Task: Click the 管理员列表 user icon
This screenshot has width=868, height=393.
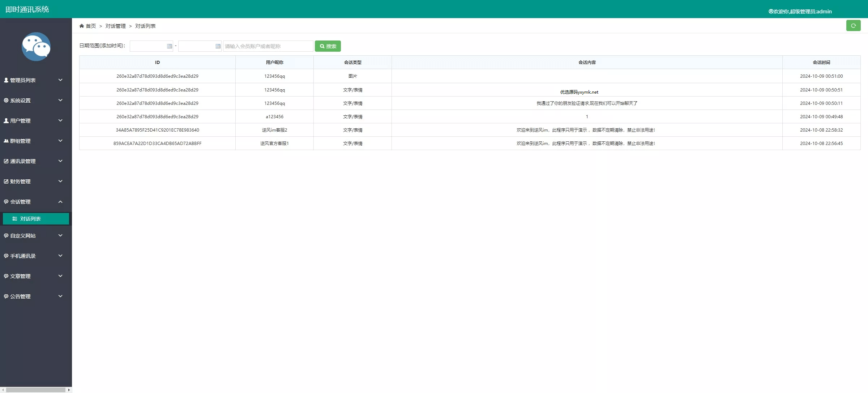Action: pos(6,80)
